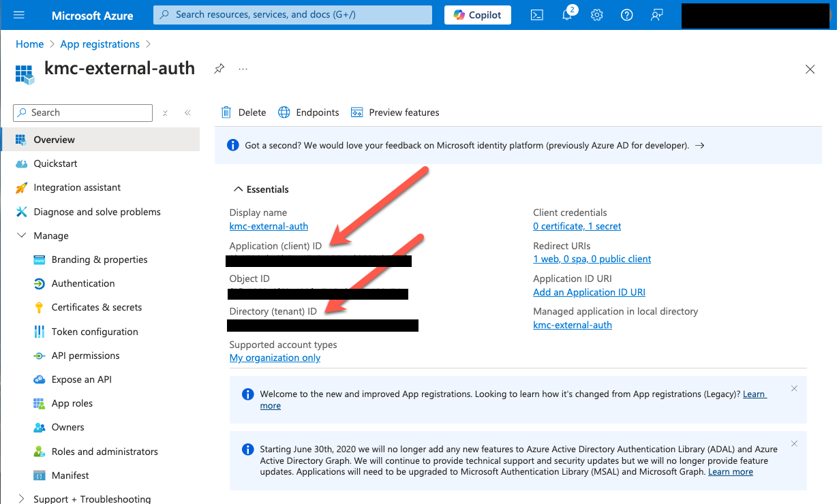Open the certificates and secrets link

coord(577,225)
